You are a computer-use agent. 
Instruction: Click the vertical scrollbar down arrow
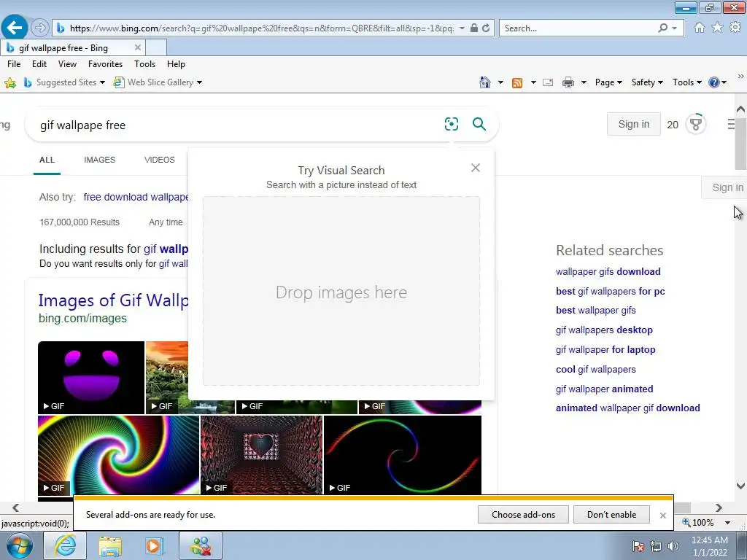740,486
